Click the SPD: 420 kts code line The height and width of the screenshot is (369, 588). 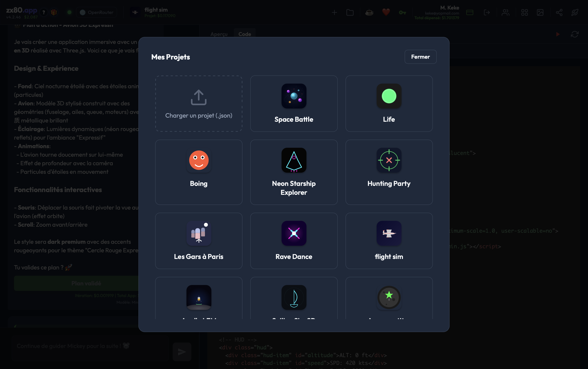point(306,363)
